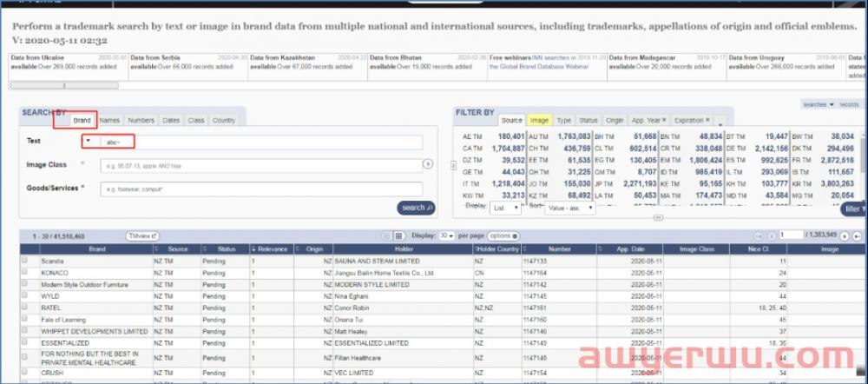Sort results by App. Date header
This screenshot has height=384, width=868.
(x=630, y=249)
